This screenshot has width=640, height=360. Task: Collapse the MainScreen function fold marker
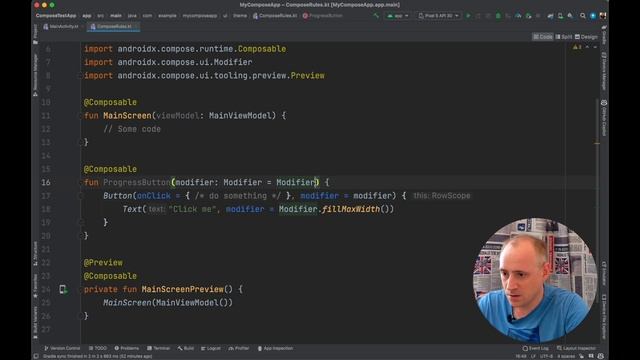tap(81, 116)
